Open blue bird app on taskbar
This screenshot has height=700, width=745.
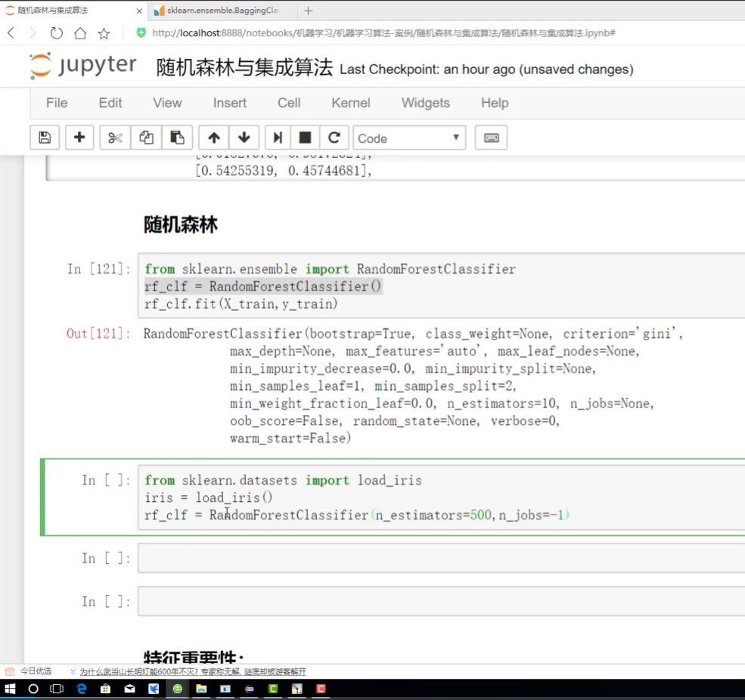[x=154, y=689]
